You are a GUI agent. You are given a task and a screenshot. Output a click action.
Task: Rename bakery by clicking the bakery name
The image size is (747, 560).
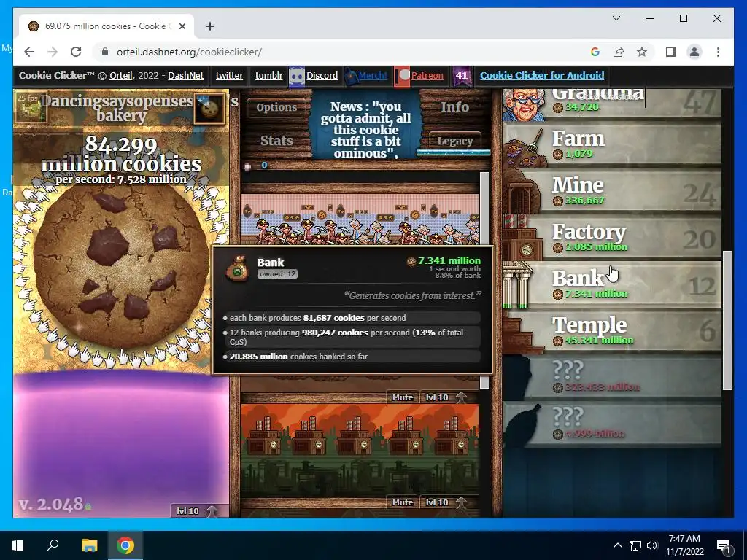point(121,108)
